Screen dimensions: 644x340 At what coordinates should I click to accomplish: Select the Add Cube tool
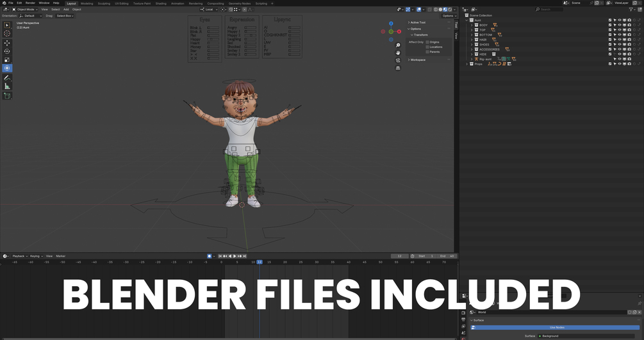click(7, 95)
